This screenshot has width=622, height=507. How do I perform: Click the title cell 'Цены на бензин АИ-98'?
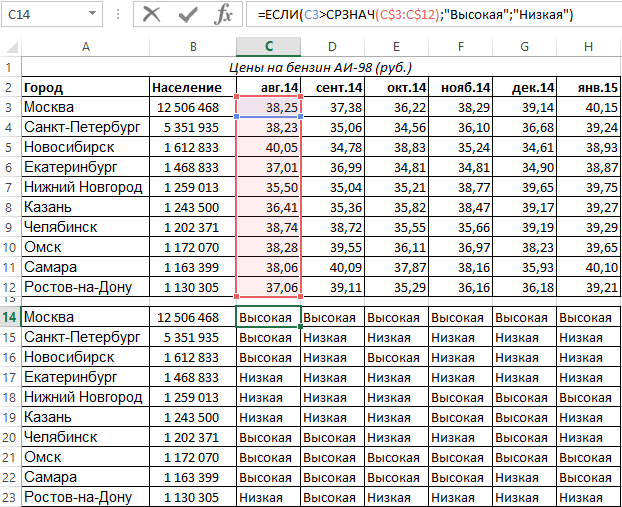coord(320,67)
